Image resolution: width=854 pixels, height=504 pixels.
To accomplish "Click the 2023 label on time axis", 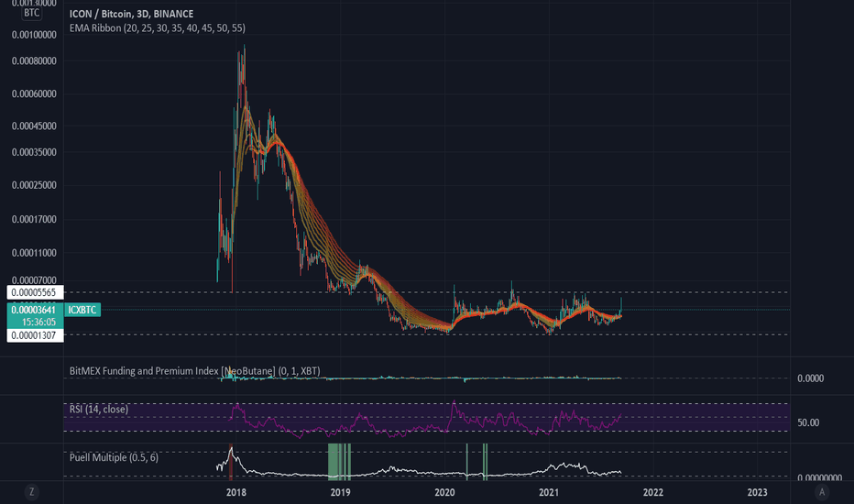I will pyautogui.click(x=757, y=493).
